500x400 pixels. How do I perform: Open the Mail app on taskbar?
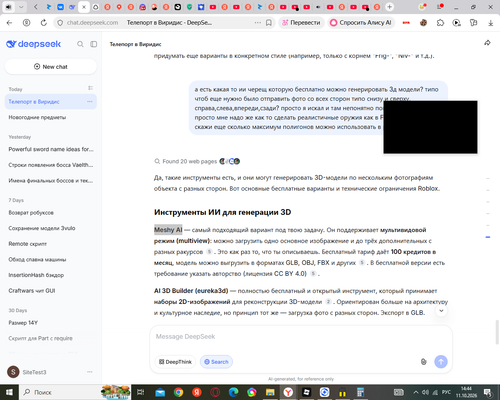pos(160,392)
